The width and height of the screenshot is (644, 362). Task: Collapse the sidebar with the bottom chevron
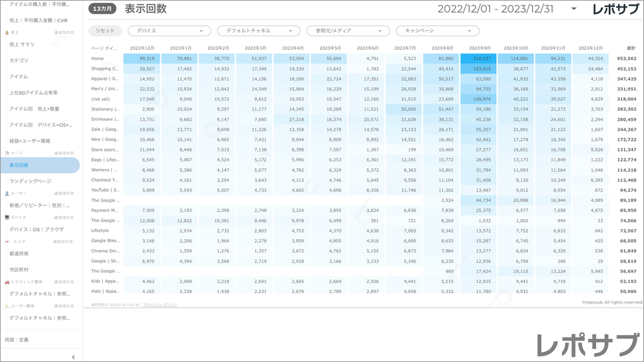point(74,357)
